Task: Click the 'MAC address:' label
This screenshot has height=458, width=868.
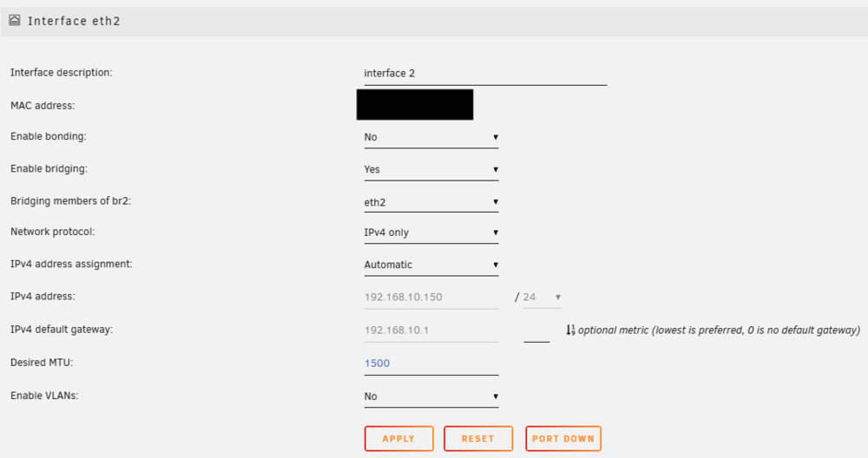Action: click(43, 106)
